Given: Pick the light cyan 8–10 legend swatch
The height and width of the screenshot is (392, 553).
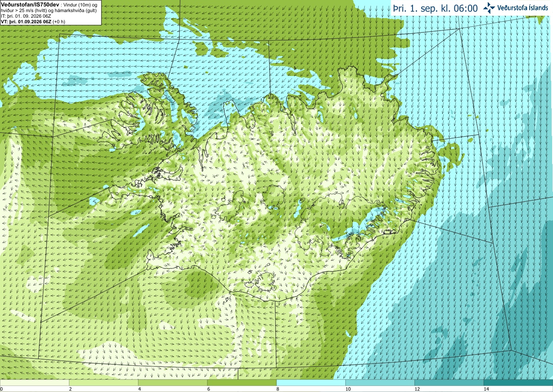Looking at the screenshot, I should pyautogui.click(x=311, y=383).
